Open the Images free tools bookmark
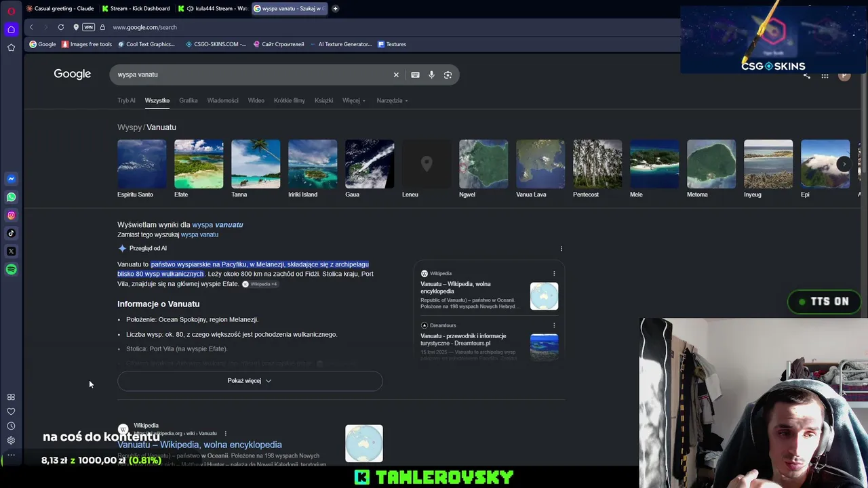868x488 pixels. [x=87, y=44]
